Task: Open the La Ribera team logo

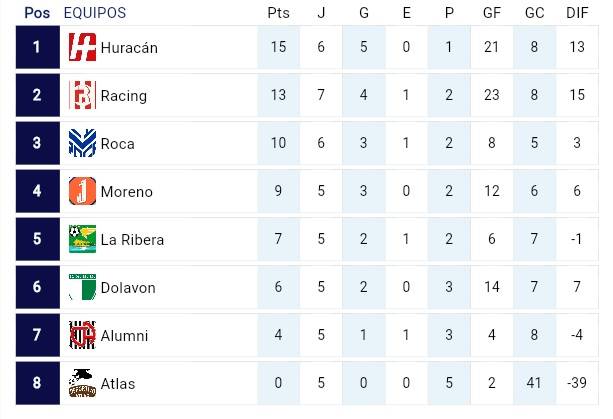Action: point(82,240)
